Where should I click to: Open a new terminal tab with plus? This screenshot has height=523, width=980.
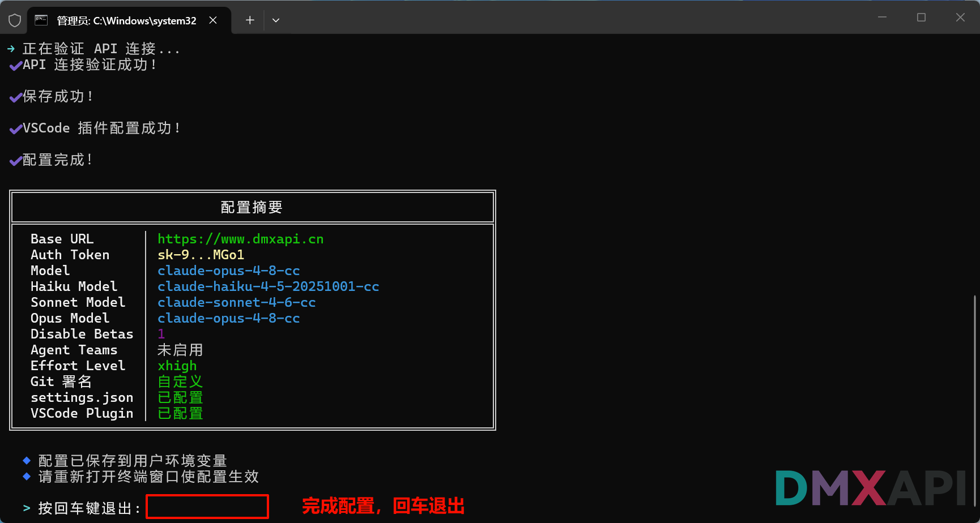[250, 20]
